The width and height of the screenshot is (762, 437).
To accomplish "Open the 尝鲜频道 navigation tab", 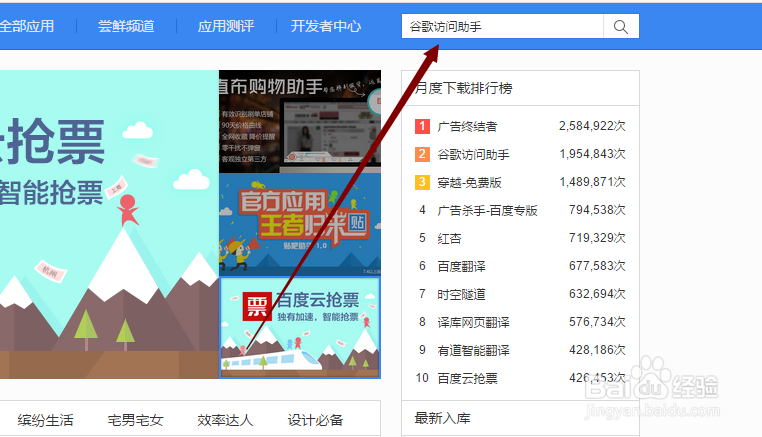I will [126, 26].
